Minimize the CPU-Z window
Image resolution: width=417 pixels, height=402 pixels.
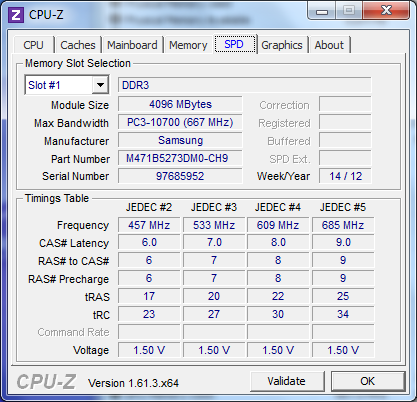(321, 11)
